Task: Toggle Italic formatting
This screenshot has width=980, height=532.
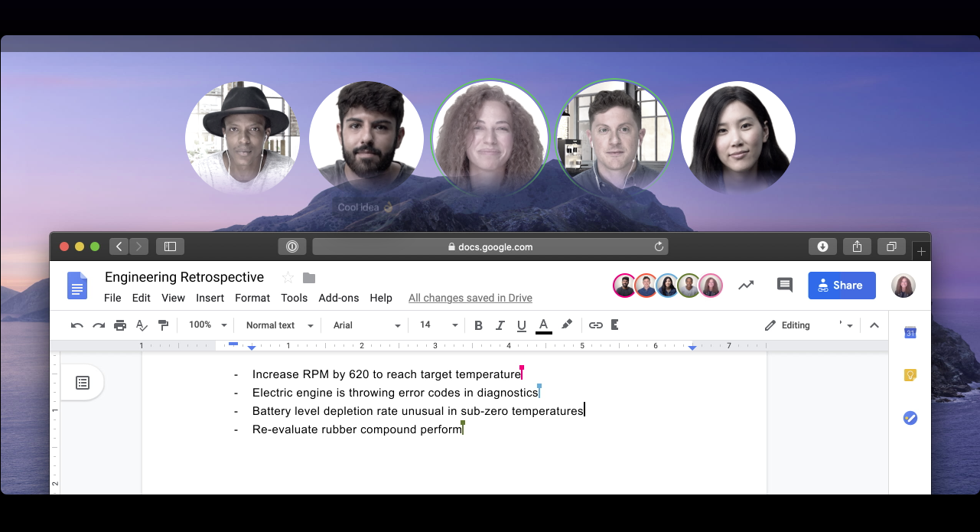Action: 500,325
